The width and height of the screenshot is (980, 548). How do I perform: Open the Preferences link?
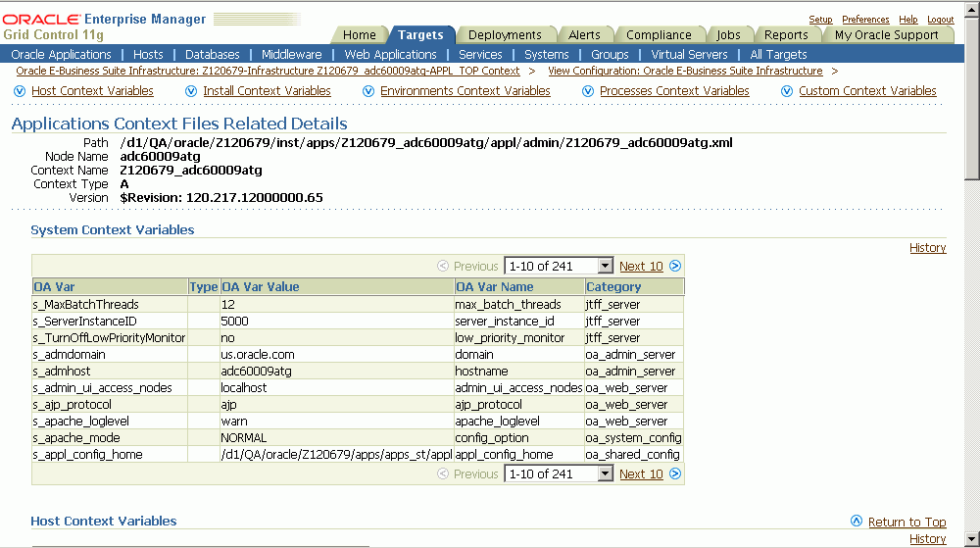(865, 20)
